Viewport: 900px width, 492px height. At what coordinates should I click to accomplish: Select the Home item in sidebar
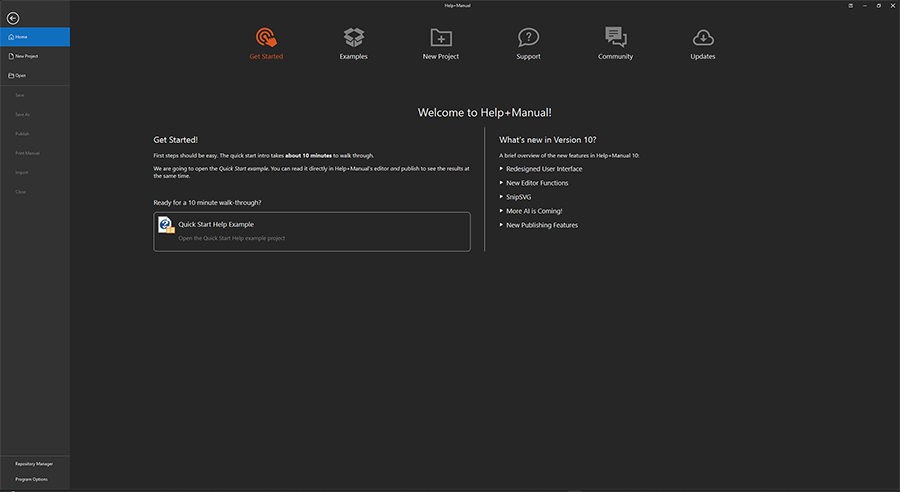tap(35, 37)
